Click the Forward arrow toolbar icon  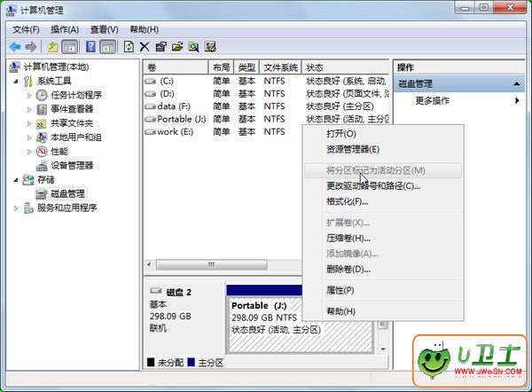(31, 47)
